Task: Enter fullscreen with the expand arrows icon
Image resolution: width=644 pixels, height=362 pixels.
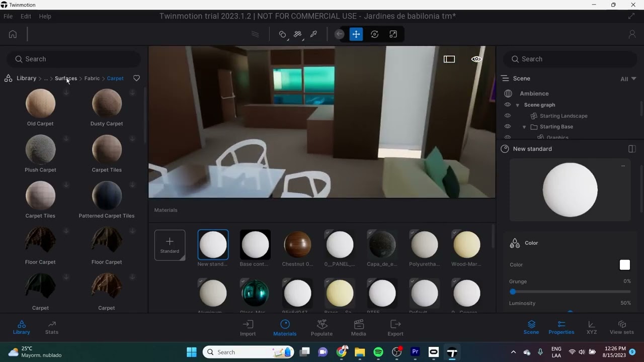Action: (631, 16)
